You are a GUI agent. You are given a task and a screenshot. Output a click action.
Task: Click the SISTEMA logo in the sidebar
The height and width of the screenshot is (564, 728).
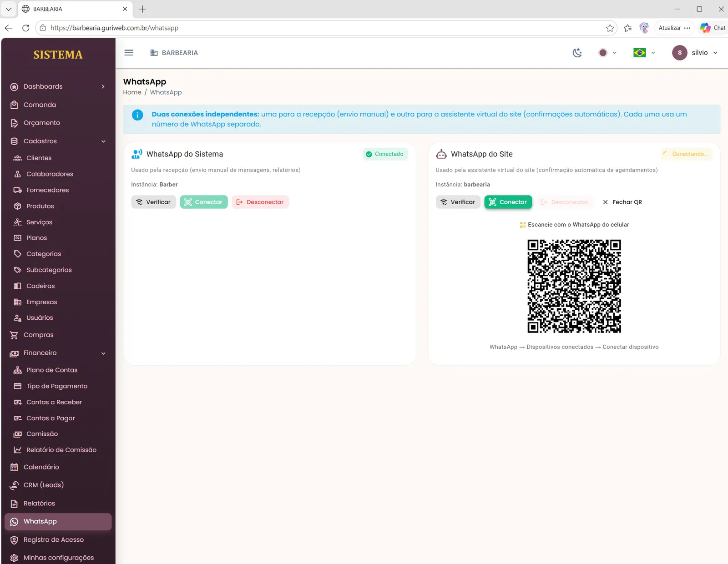(58, 55)
